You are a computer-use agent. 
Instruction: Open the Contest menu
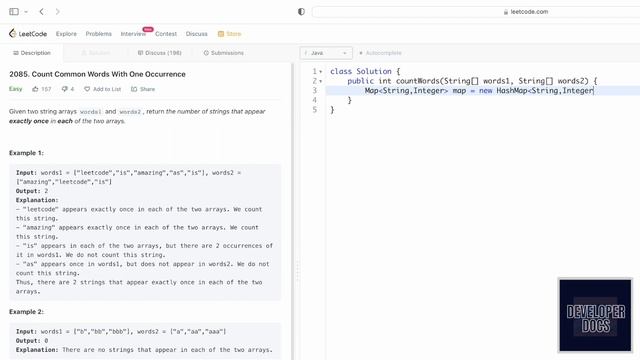tap(166, 34)
